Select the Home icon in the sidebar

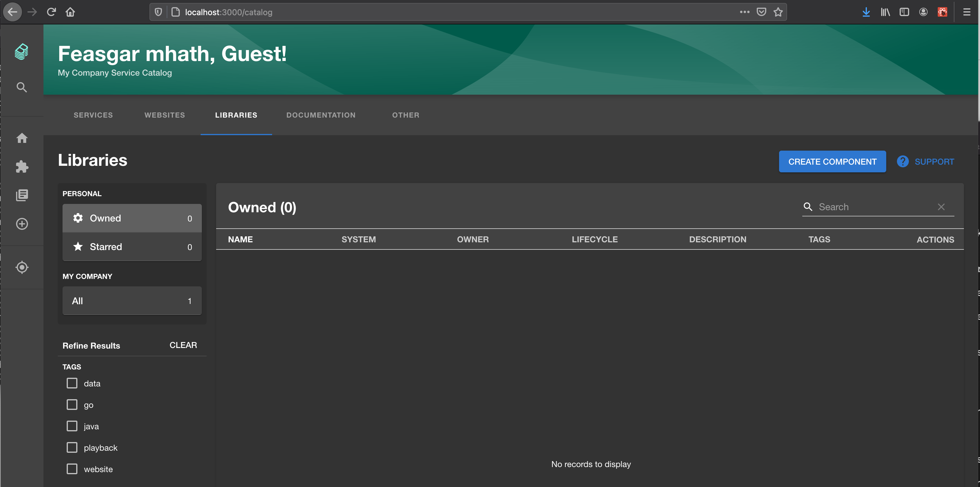[x=22, y=138]
